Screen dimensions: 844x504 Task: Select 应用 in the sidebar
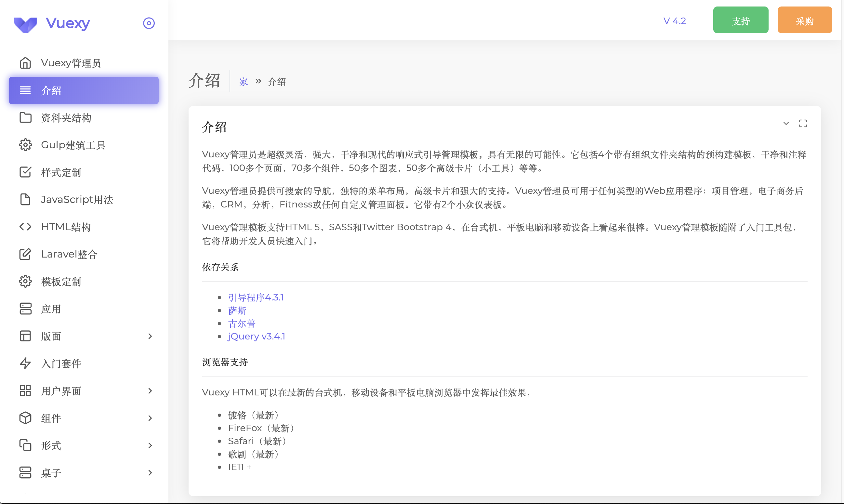tap(84, 309)
